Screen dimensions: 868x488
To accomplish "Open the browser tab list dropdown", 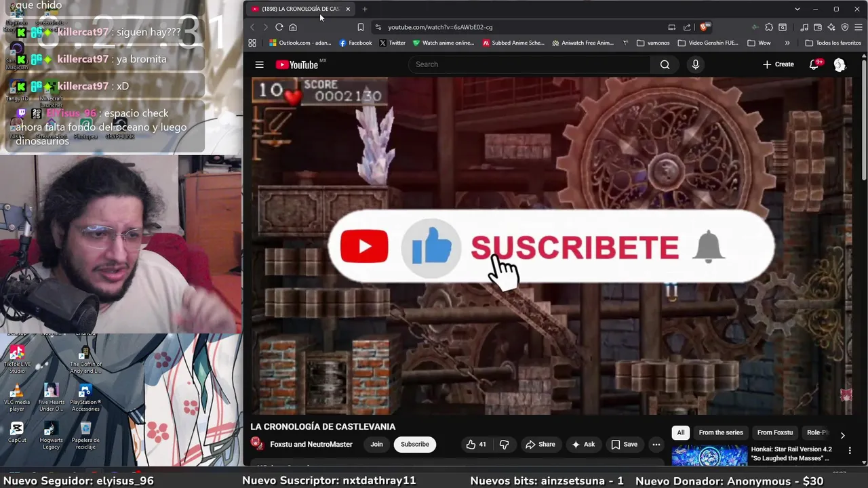I will click(797, 9).
